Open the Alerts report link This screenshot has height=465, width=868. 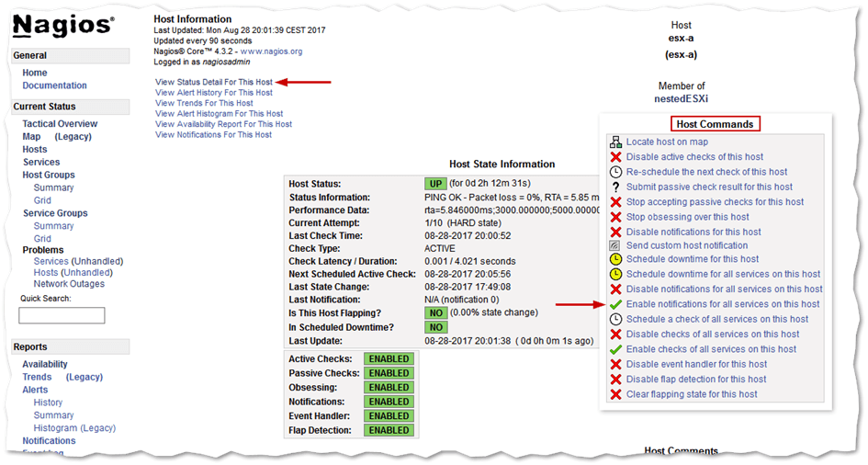tap(36, 389)
